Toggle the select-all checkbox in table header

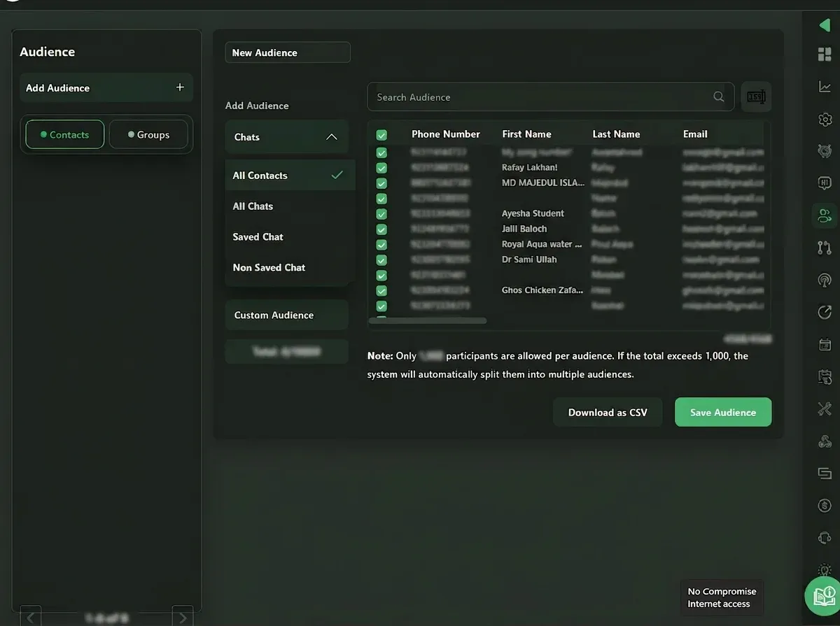pyautogui.click(x=381, y=135)
